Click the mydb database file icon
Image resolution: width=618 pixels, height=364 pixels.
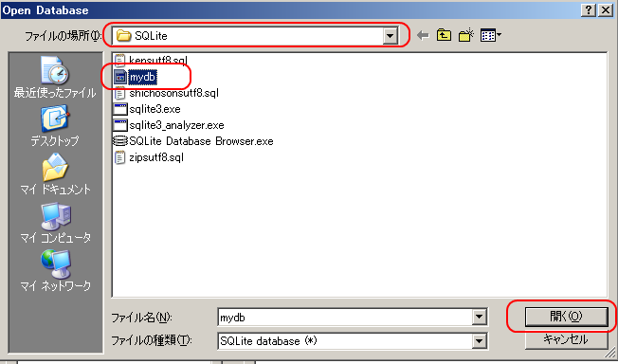(119, 77)
